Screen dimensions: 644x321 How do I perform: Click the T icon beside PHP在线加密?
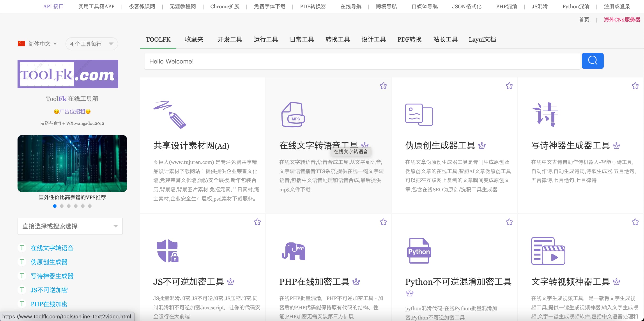pos(22,304)
